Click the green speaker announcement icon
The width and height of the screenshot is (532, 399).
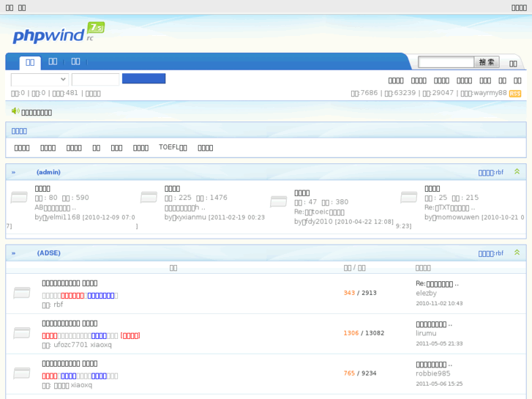(x=15, y=111)
